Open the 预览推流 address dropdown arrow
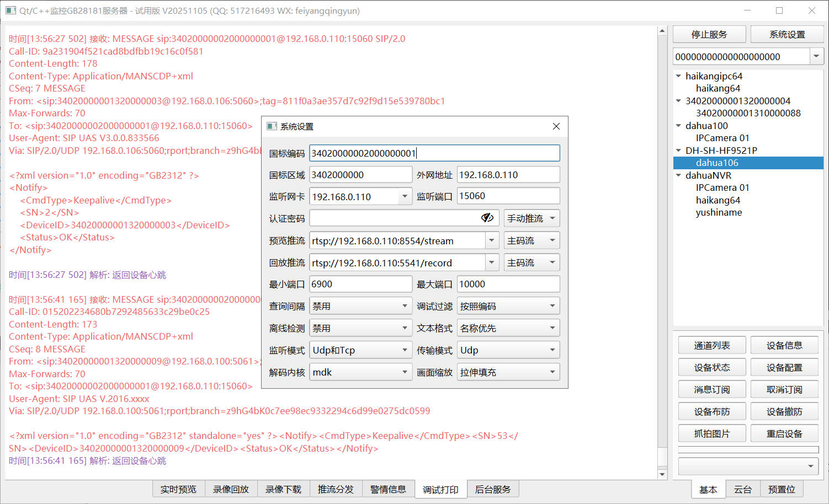Screen dimensions: 829x504 [491, 240]
